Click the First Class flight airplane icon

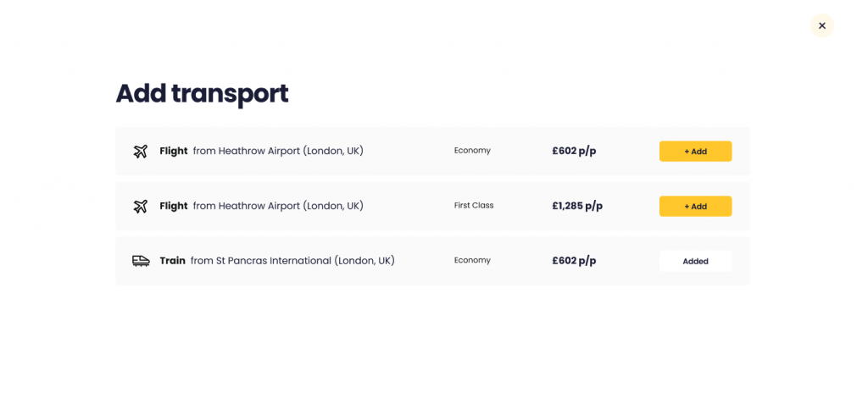(x=141, y=207)
